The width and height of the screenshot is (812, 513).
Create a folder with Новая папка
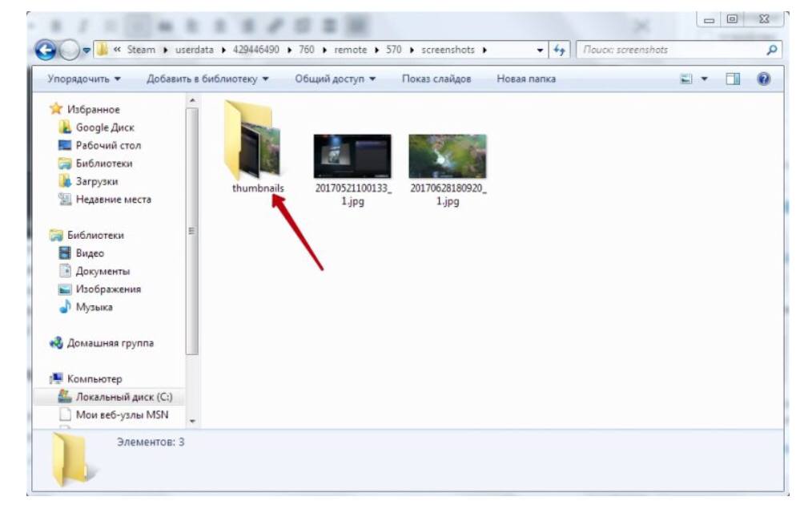tap(526, 79)
